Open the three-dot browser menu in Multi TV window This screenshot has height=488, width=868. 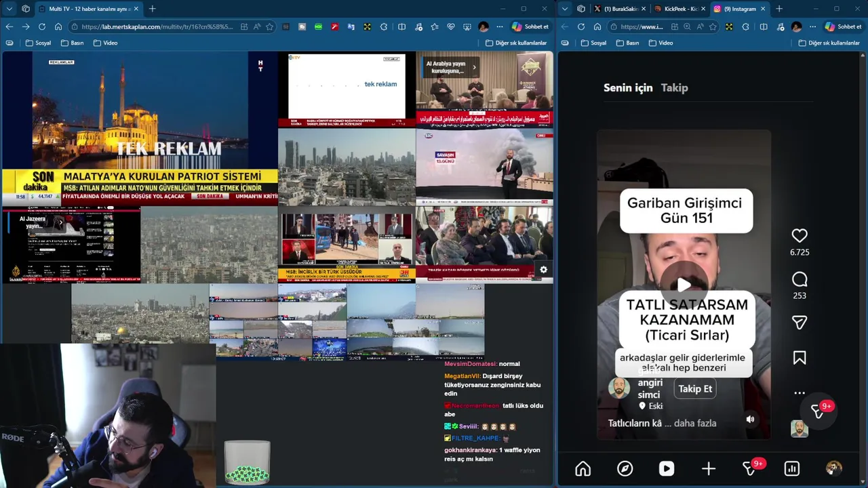tap(500, 27)
